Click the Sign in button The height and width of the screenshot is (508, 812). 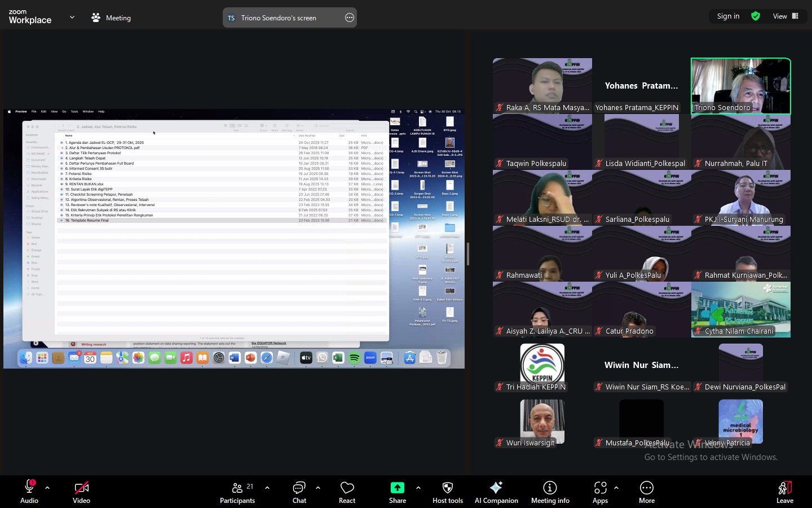[x=728, y=16]
